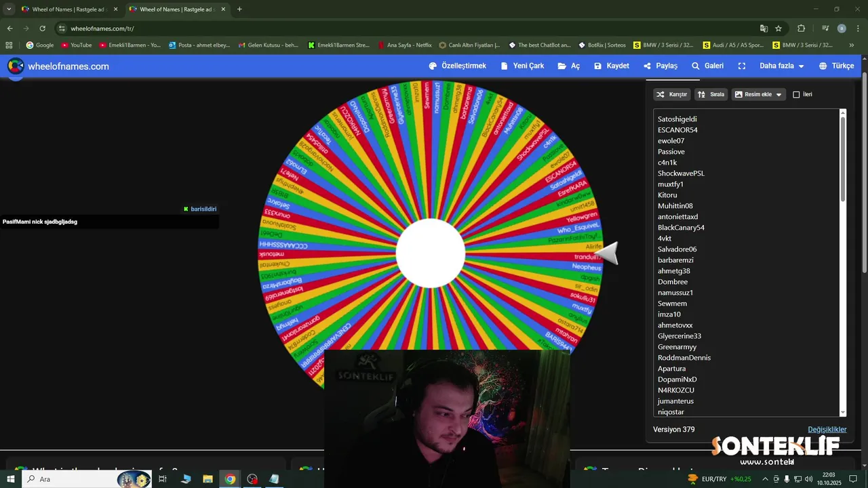
Task: View site information icon in address bar
Action: click(62, 28)
